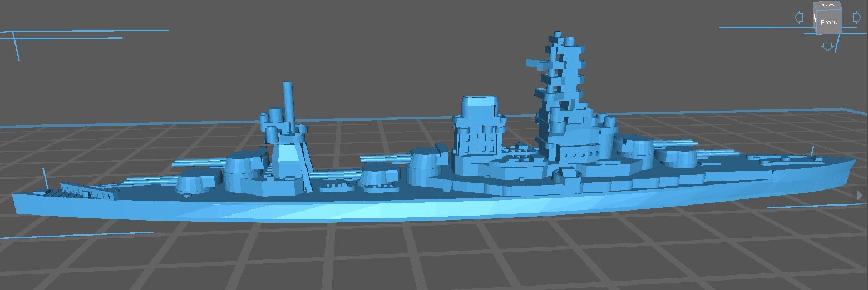
Task: Click the turret just left of the funnel
Action: [426, 161]
